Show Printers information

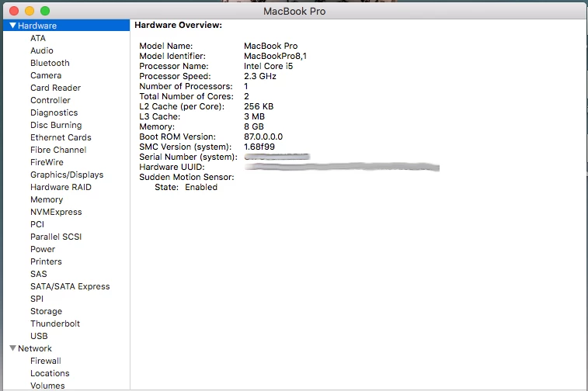click(x=46, y=261)
